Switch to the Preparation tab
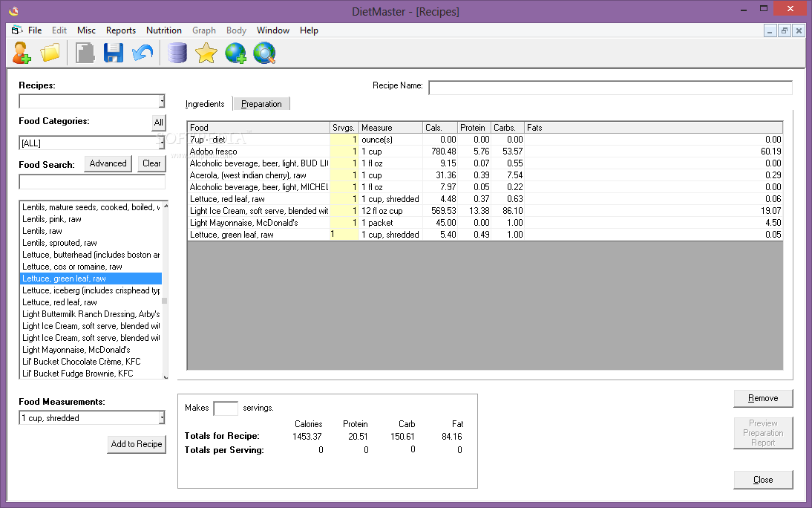 261,104
